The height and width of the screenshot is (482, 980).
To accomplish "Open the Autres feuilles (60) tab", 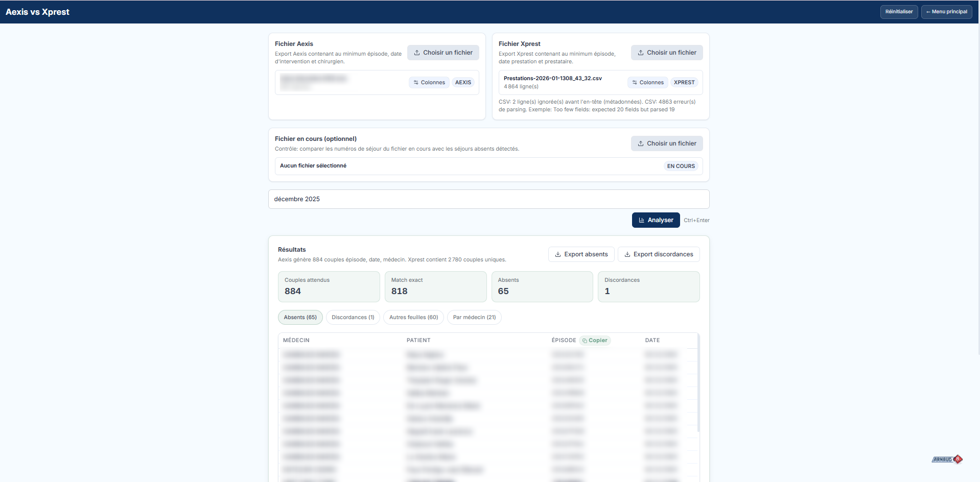I will pyautogui.click(x=413, y=317).
